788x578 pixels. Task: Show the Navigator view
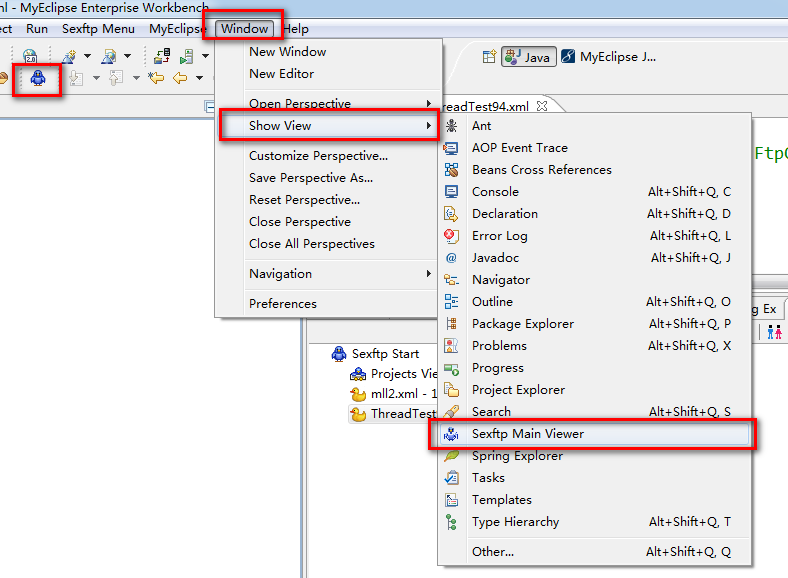point(595,280)
